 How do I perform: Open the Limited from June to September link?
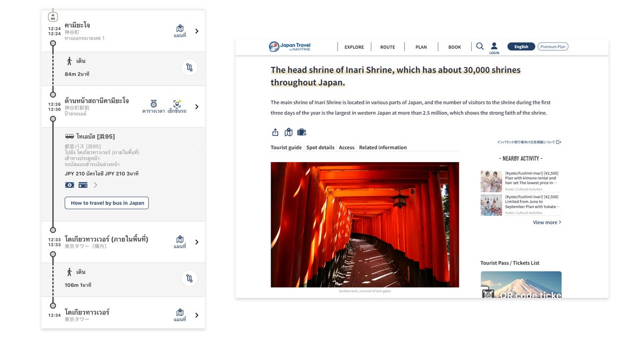[532, 202]
